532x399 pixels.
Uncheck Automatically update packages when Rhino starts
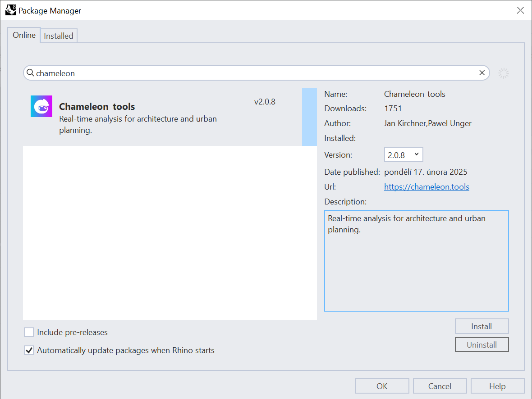tap(29, 350)
